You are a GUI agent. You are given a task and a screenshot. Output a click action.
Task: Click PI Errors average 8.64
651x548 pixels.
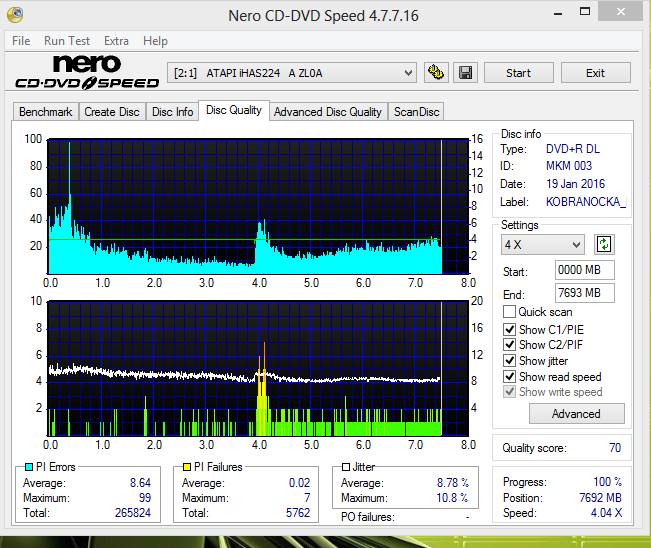140,483
